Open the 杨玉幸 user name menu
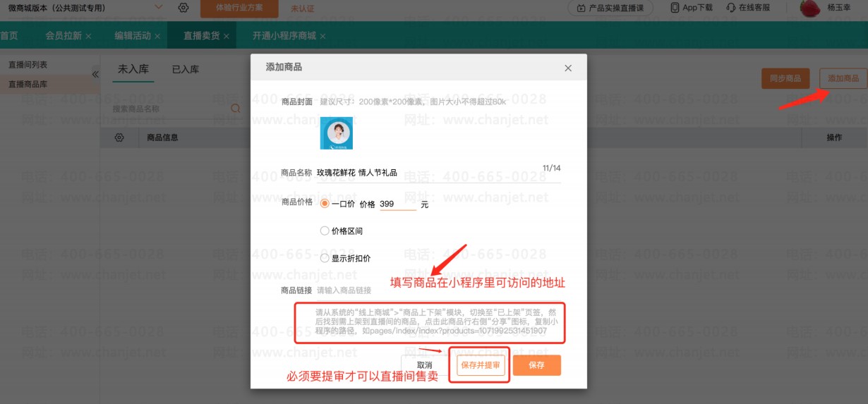 point(840,8)
